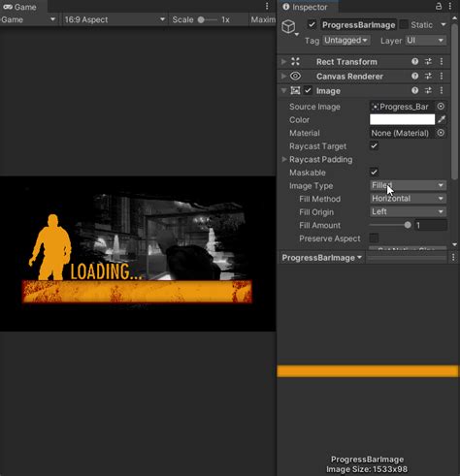Click the Fill Method label
460x476 pixels.
pos(319,199)
